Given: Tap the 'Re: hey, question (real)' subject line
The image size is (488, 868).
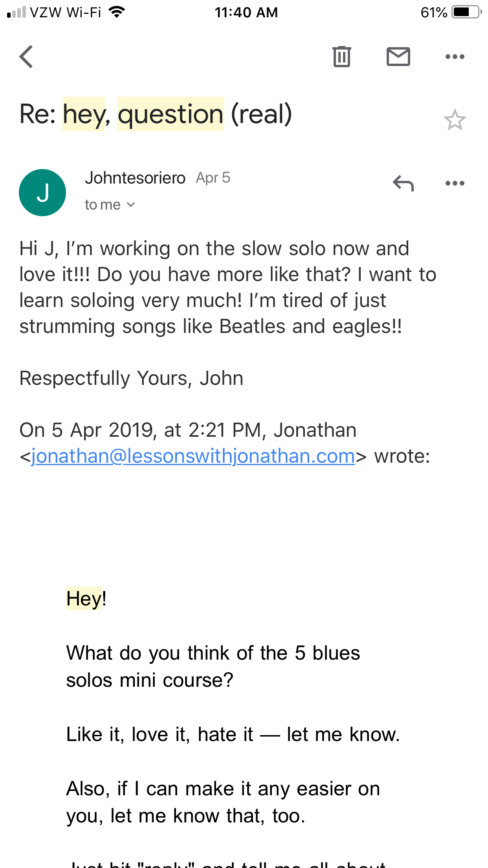Looking at the screenshot, I should pyautogui.click(x=156, y=114).
